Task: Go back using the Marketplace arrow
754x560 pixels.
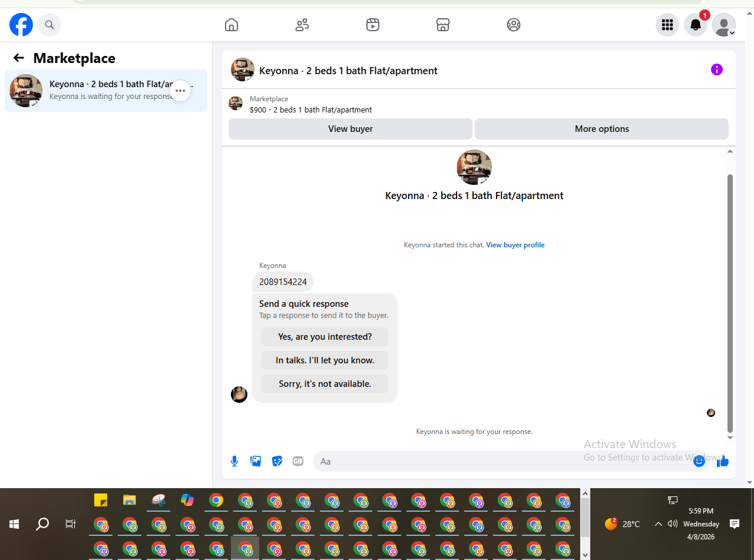Action: click(x=19, y=58)
